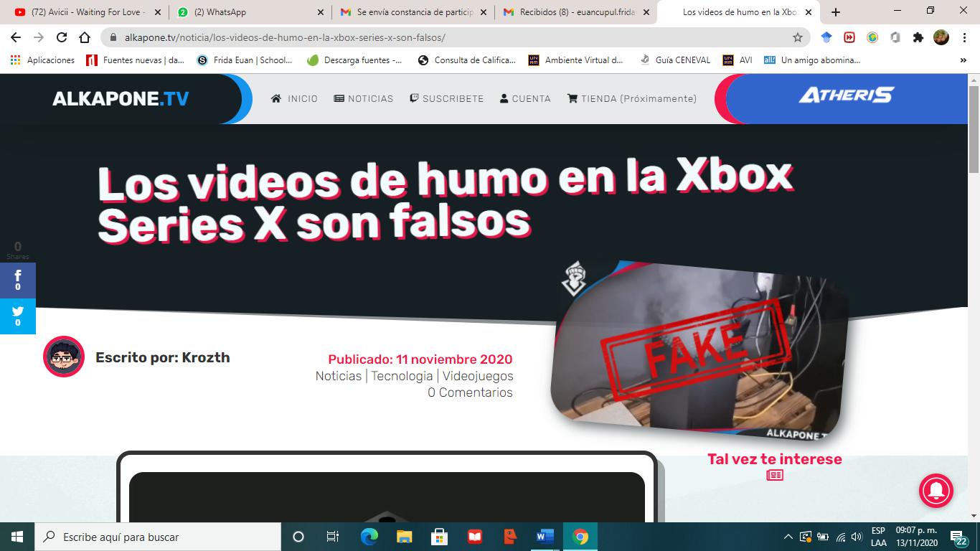Click the Atheris sponsor banner
The height and width of the screenshot is (551, 980).
(x=847, y=95)
